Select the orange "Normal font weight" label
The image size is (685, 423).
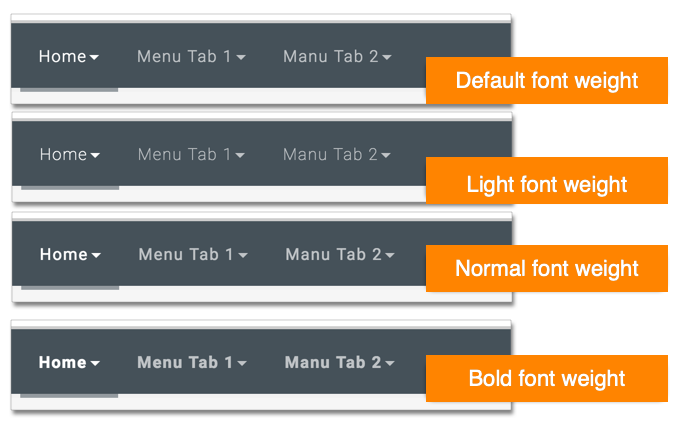pyautogui.click(x=546, y=268)
